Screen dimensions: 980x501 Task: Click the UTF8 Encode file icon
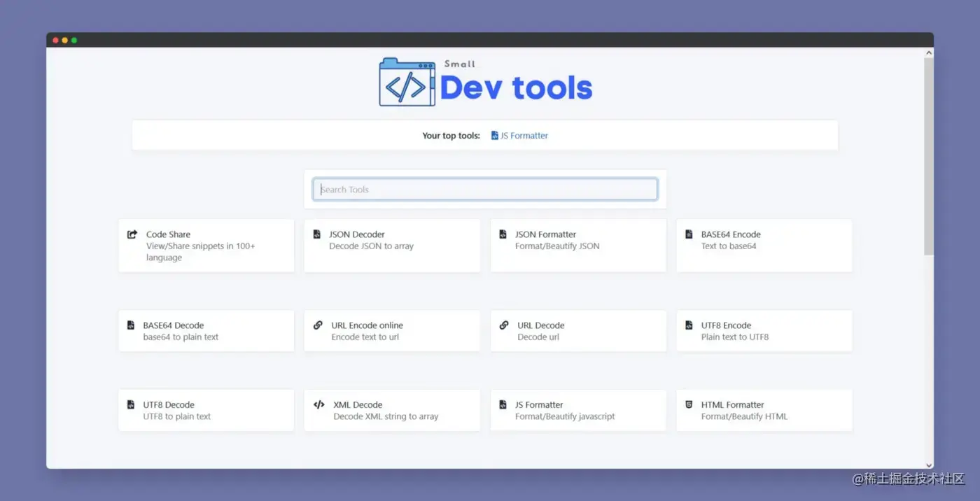pyautogui.click(x=689, y=325)
